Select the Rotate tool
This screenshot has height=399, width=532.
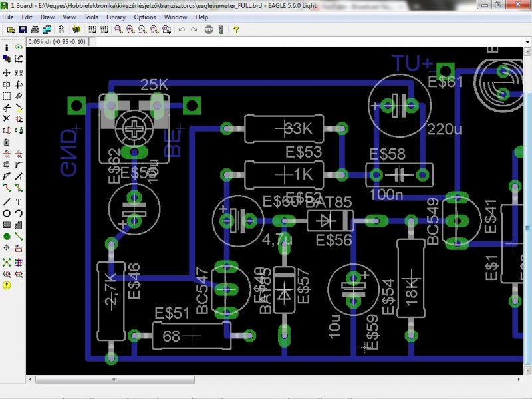(x=19, y=84)
